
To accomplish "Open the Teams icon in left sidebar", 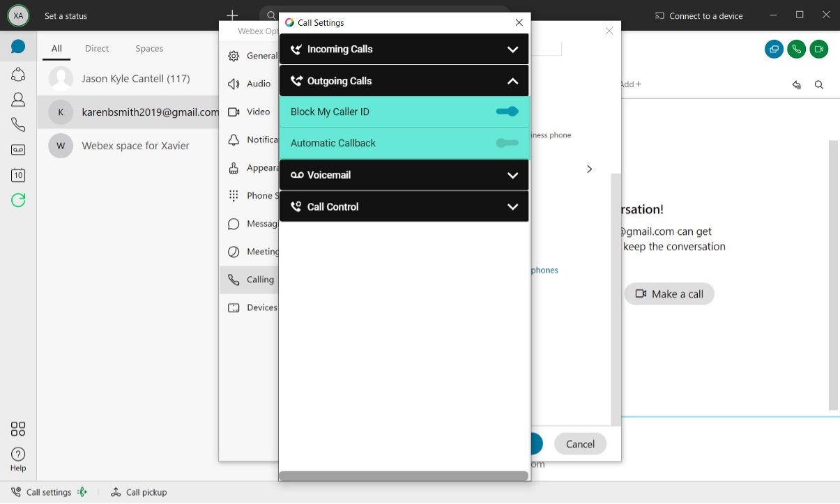I will pyautogui.click(x=18, y=74).
